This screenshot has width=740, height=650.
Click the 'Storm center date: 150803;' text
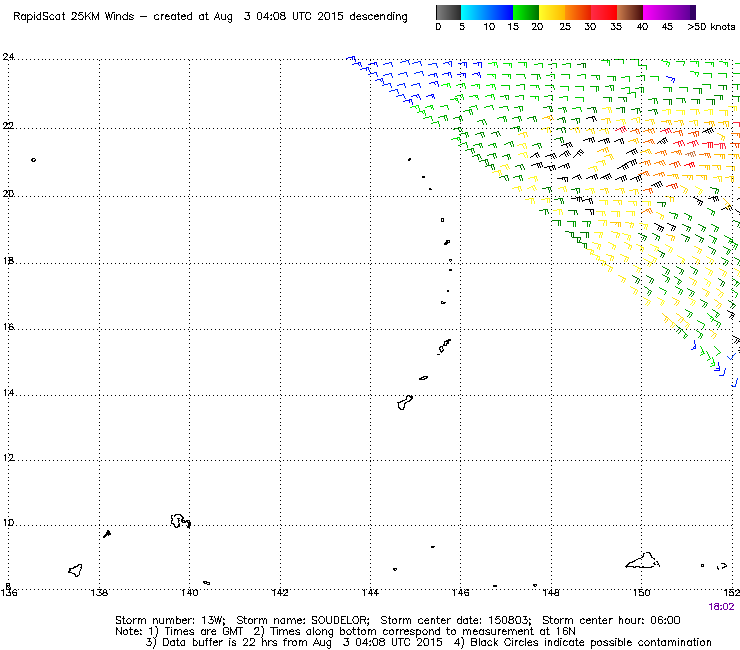[456, 620]
